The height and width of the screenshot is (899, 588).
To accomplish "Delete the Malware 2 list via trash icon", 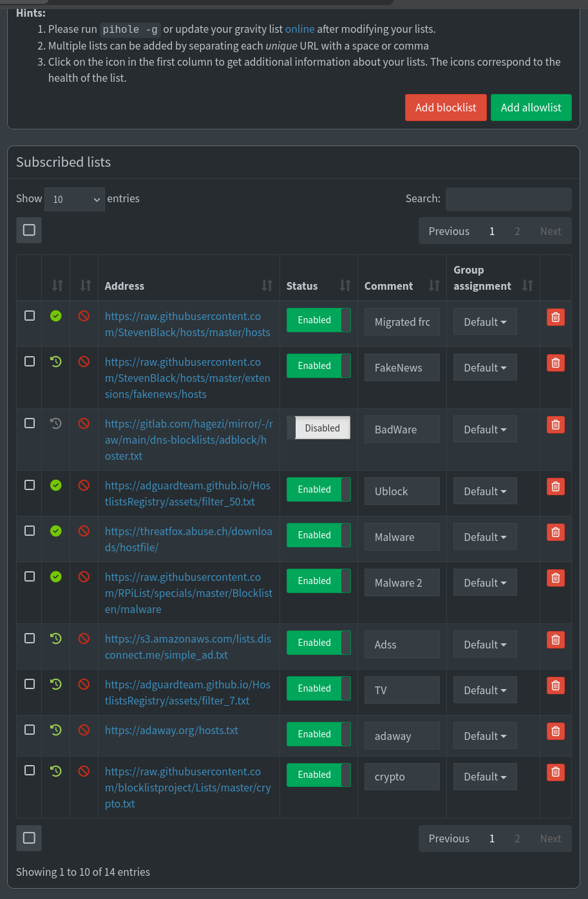I will point(556,578).
